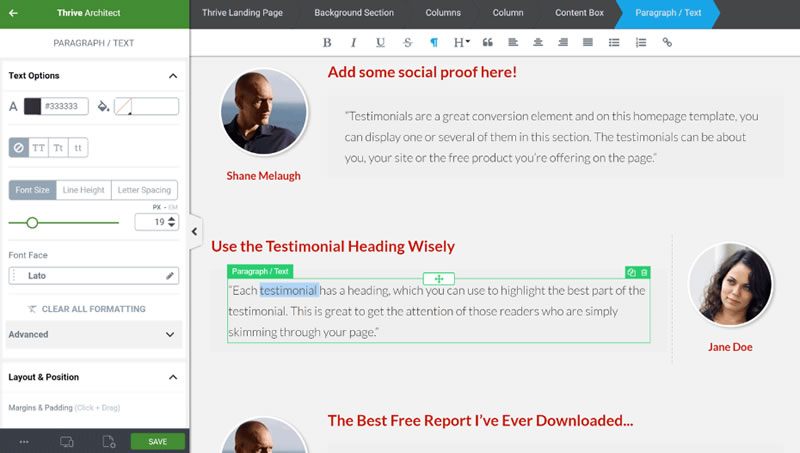Screen dimensions: 800x453
Task: Collapse the left sidebar panel
Action: [194, 232]
